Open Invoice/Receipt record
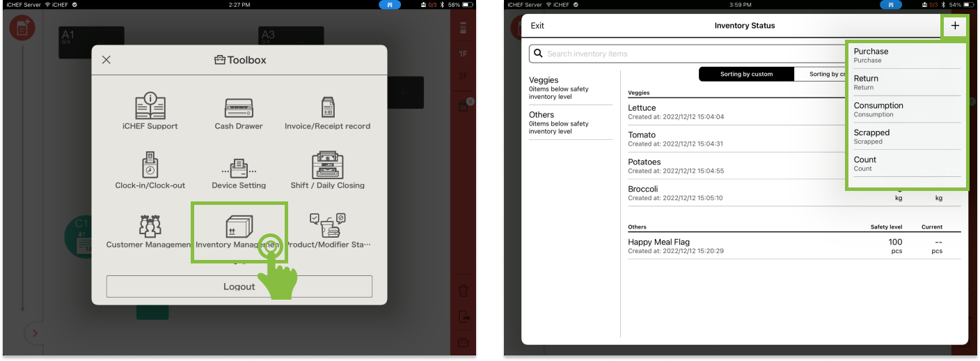Screen dimensions: 980x361 point(327,112)
